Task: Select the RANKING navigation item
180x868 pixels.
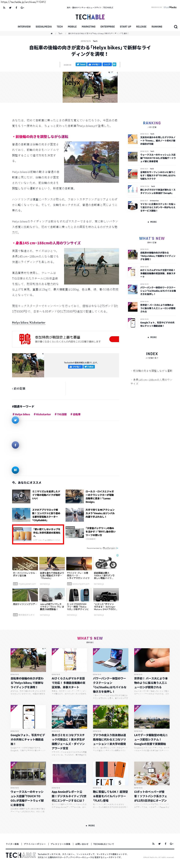Action: (x=156, y=27)
